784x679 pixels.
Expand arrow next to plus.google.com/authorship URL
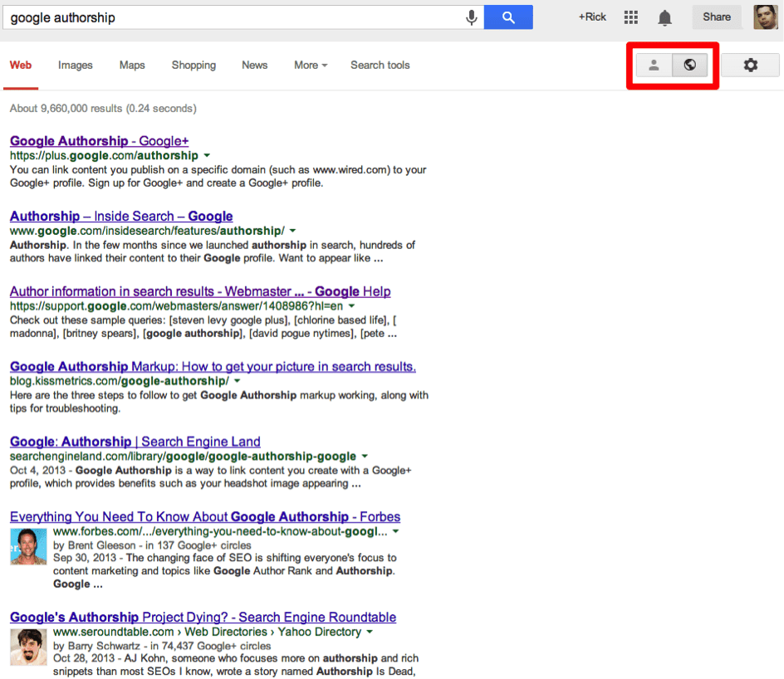coord(207,155)
